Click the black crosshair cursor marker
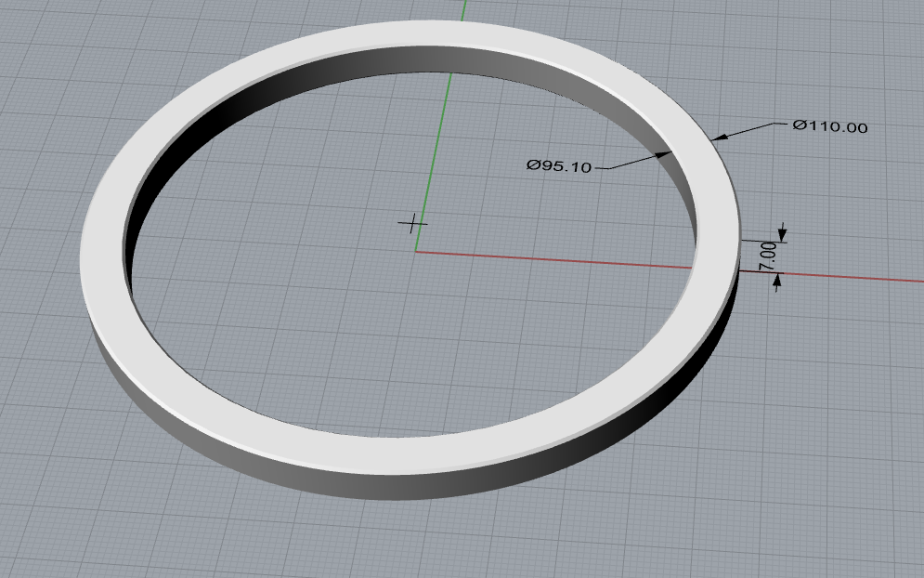 (x=412, y=224)
